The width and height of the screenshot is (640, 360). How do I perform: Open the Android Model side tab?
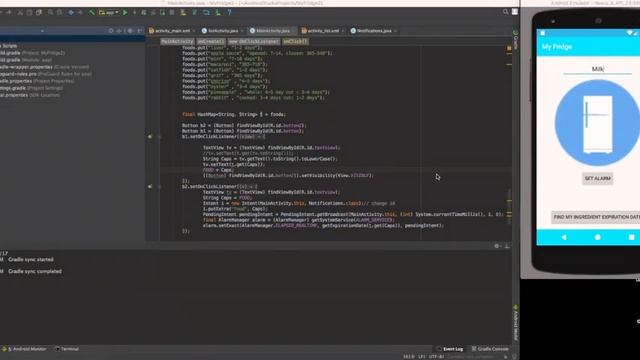516,322
